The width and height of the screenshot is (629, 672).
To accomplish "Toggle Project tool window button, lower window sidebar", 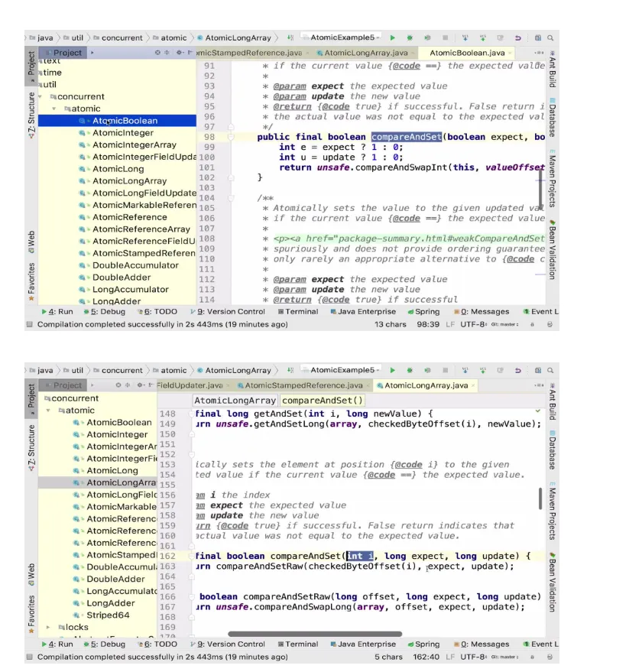I will pyautogui.click(x=31, y=398).
